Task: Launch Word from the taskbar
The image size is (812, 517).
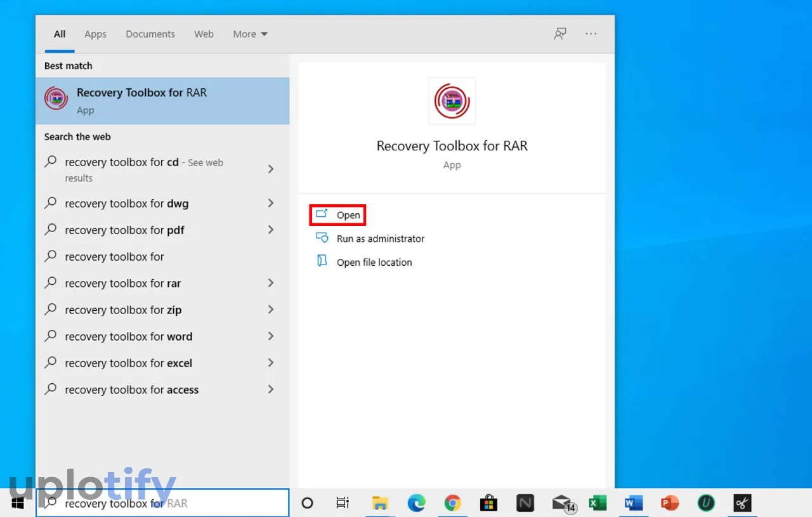Action: (x=633, y=503)
